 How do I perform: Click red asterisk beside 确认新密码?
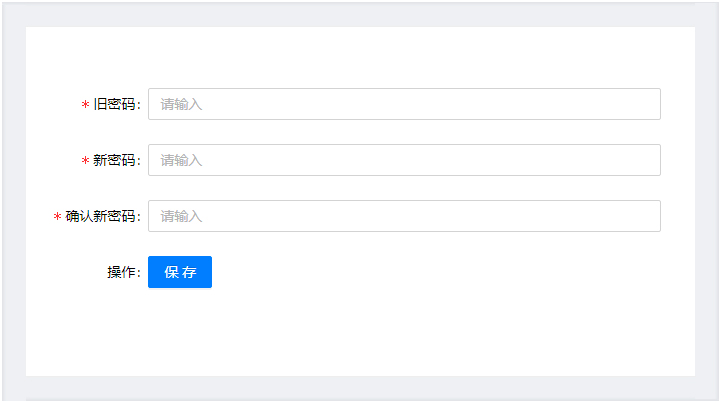pos(57,217)
